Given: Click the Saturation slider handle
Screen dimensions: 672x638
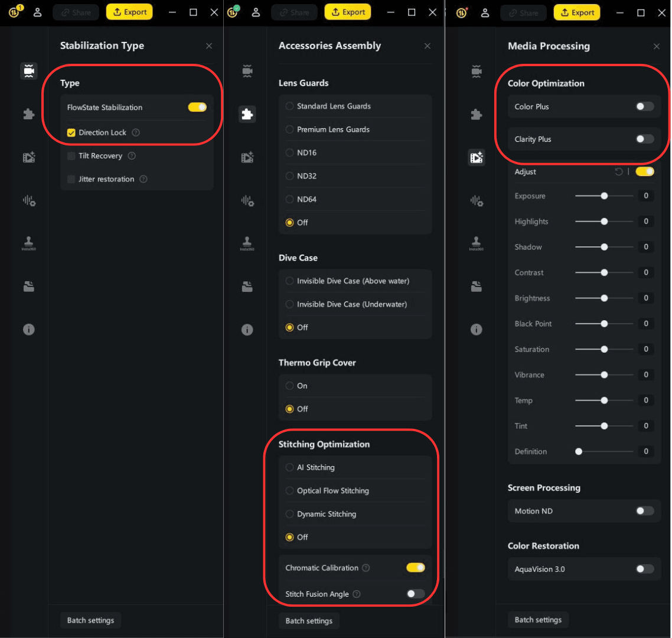Looking at the screenshot, I should pos(604,349).
